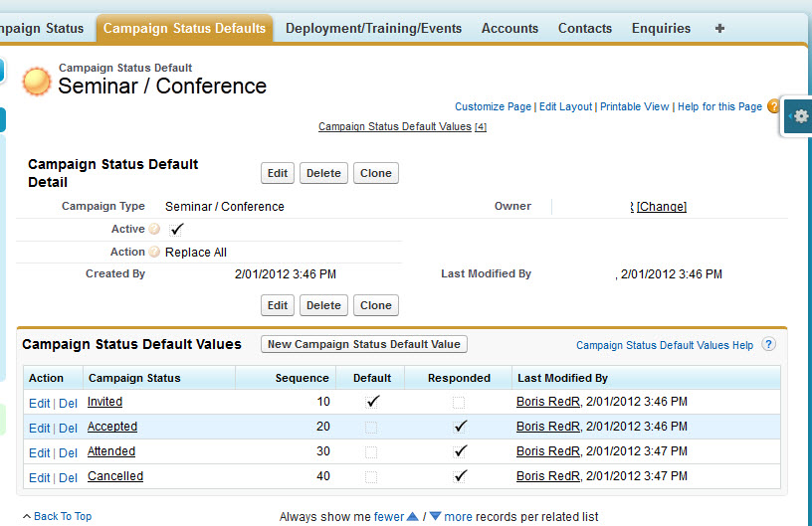Click Edit link for Accepted row
The height and width of the screenshot is (526, 812).
[x=40, y=429]
